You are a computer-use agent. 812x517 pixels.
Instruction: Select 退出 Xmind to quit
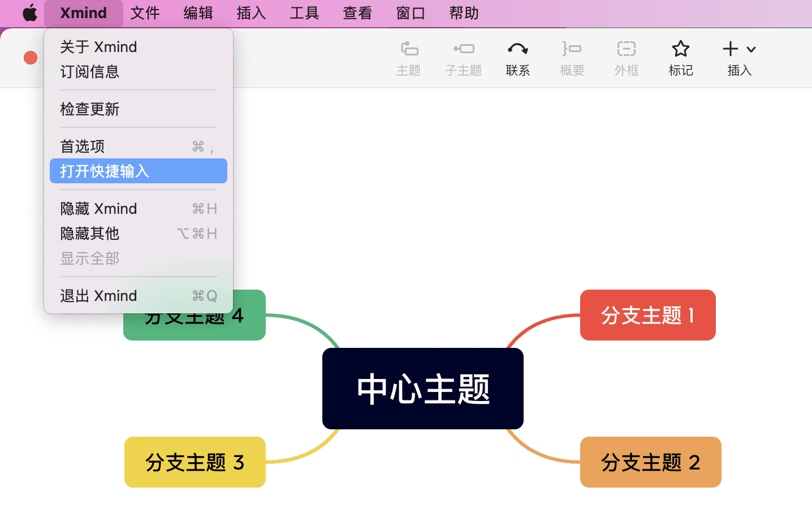98,295
